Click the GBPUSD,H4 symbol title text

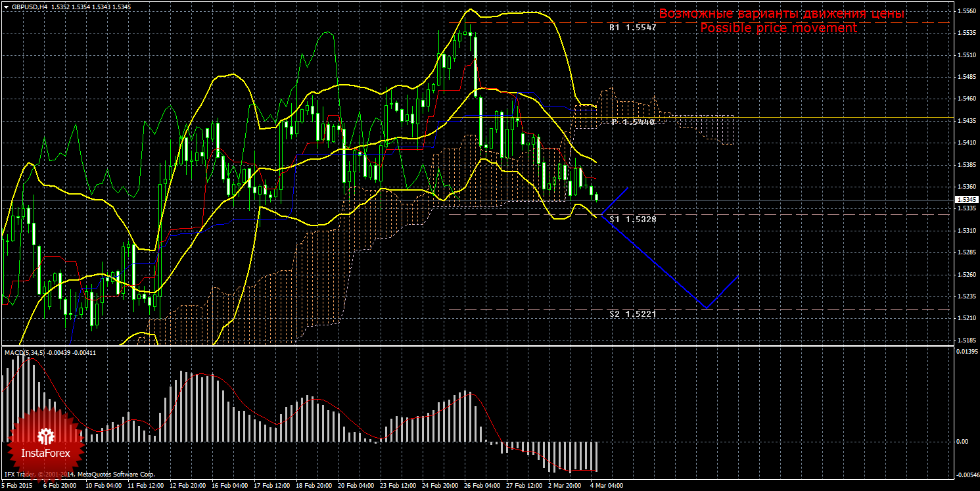pos(30,7)
